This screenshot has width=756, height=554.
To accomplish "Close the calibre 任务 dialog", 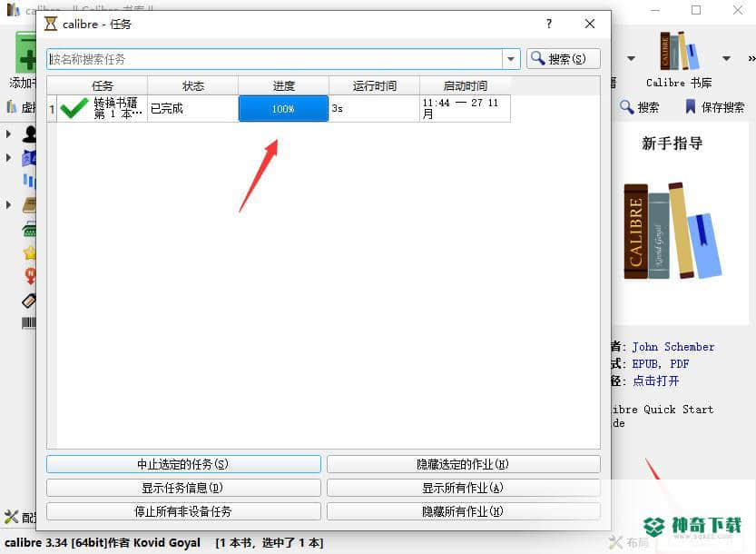I will 590,24.
